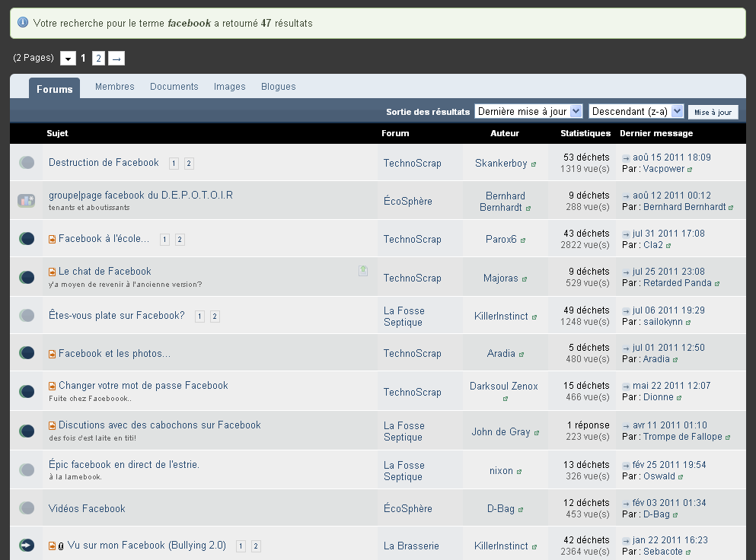This screenshot has width=756, height=560.
Task: Go to first unread in Changer votre mot de passe
Action: point(52,386)
